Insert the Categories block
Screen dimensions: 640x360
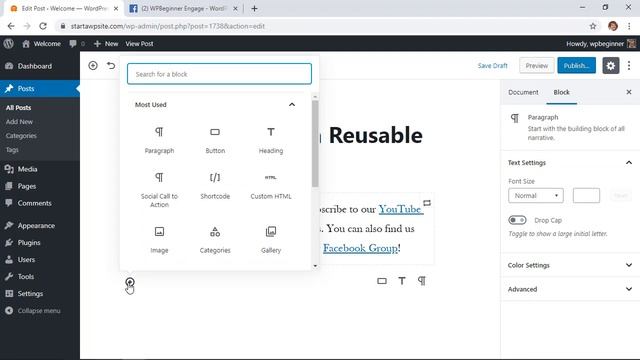point(215,239)
